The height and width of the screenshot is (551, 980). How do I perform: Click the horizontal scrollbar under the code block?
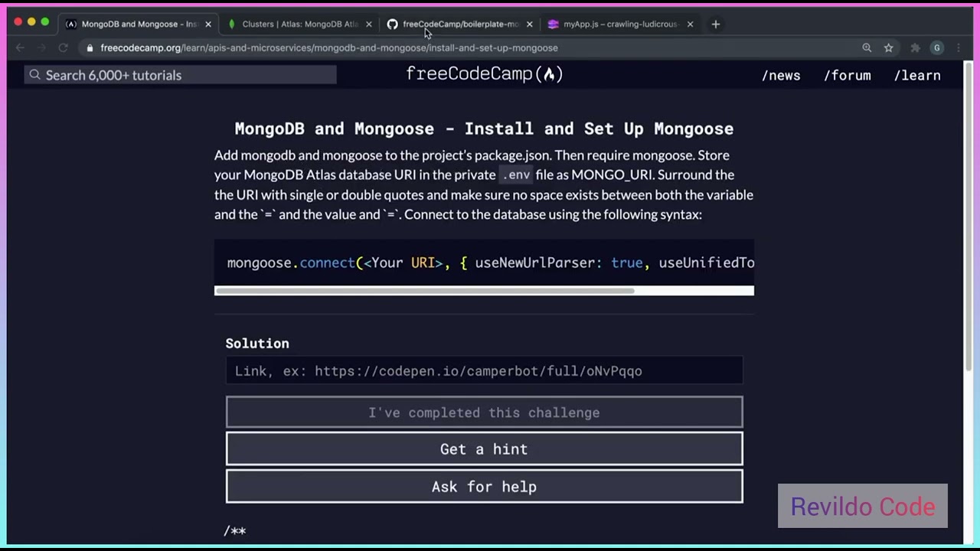tap(425, 291)
